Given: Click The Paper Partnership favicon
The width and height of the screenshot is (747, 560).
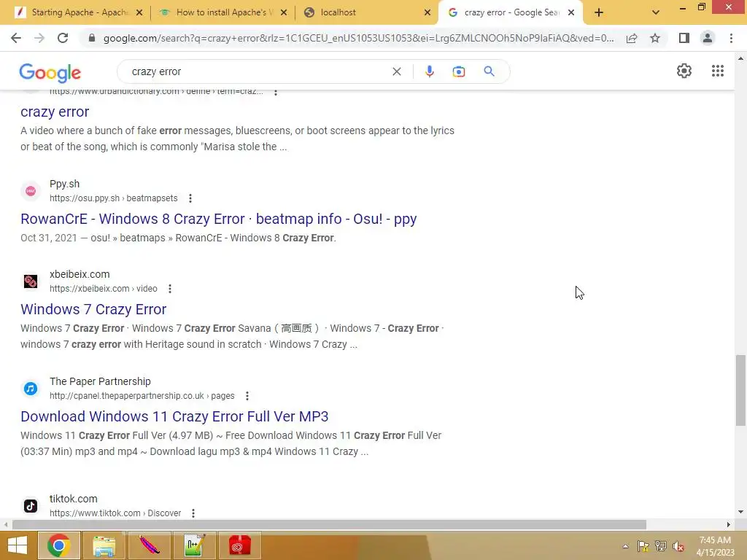Looking at the screenshot, I should coord(31,389).
